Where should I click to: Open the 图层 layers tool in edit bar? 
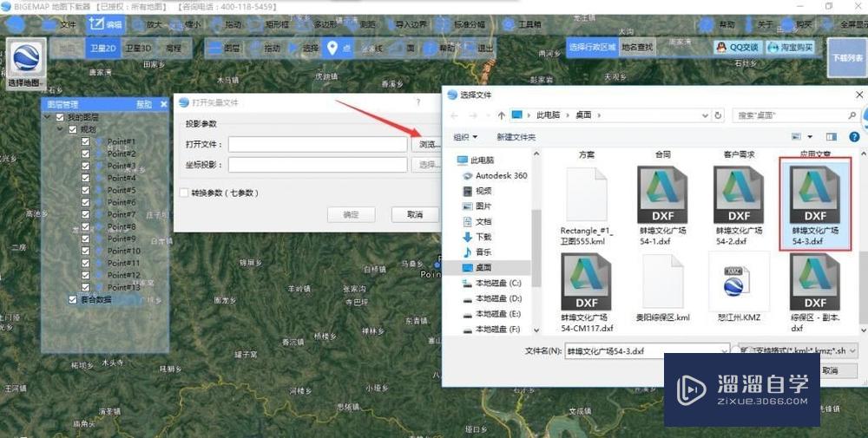[x=224, y=49]
